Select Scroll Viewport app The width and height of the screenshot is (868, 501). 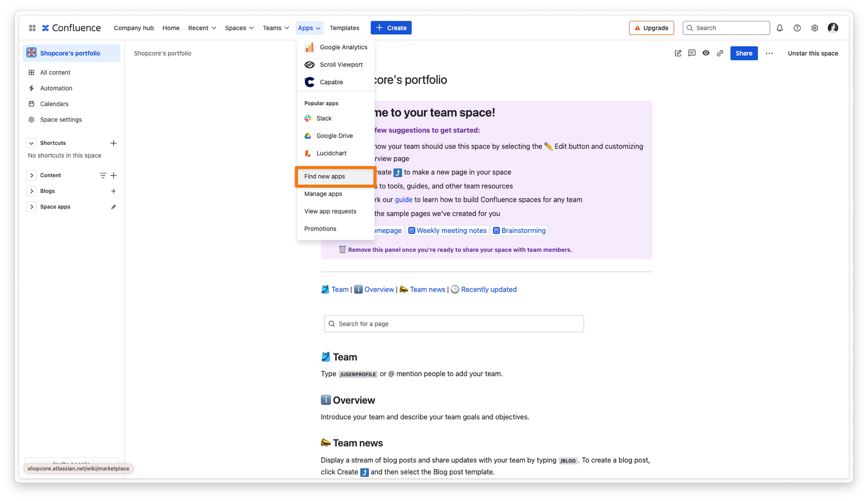pyautogui.click(x=336, y=65)
